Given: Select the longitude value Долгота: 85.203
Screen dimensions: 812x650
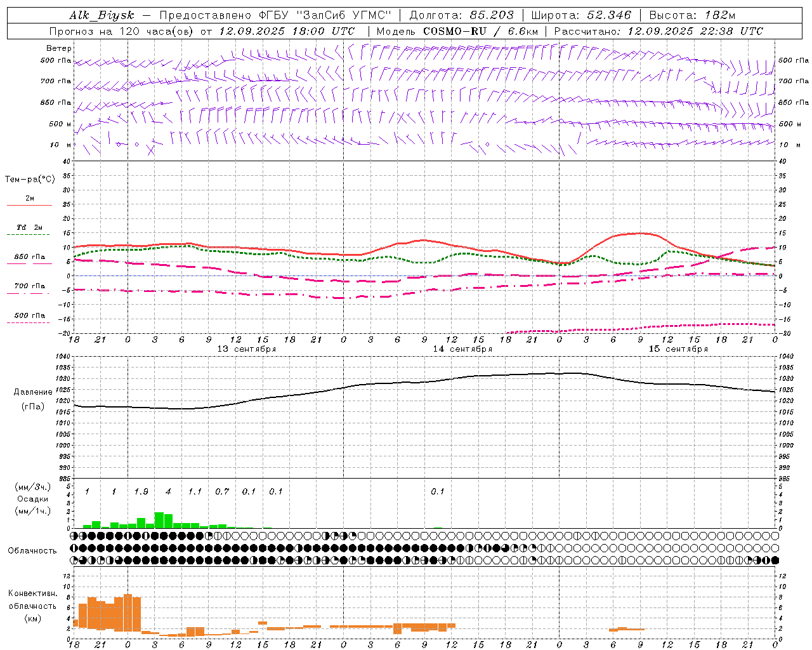Looking at the screenshot, I should click(462, 15).
